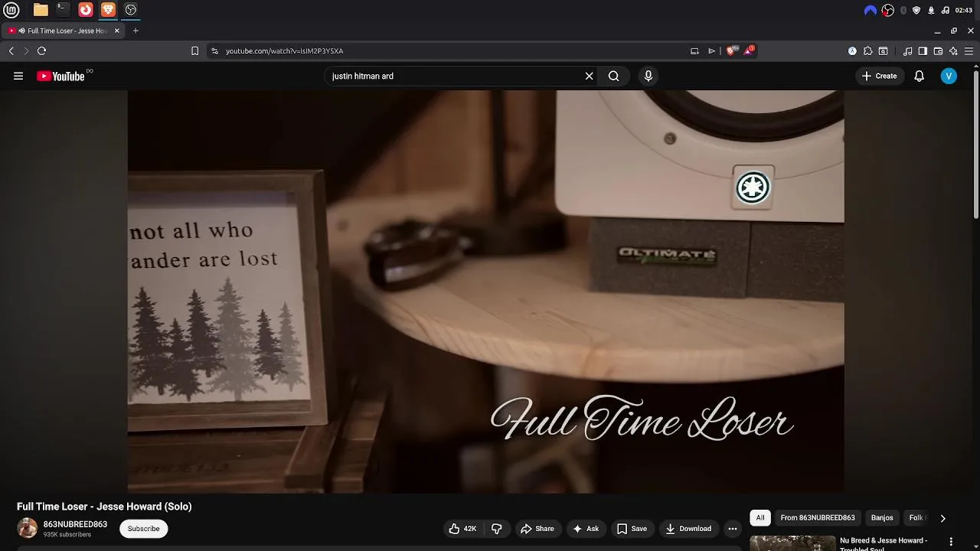
Task: Select the Banjos filter chip
Action: coord(882,518)
